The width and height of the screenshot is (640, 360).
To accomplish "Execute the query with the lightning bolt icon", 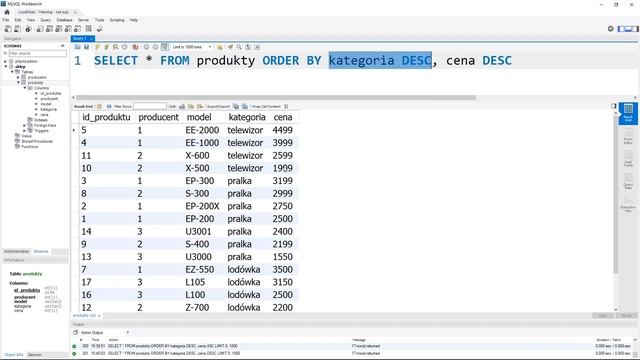I will [97, 47].
